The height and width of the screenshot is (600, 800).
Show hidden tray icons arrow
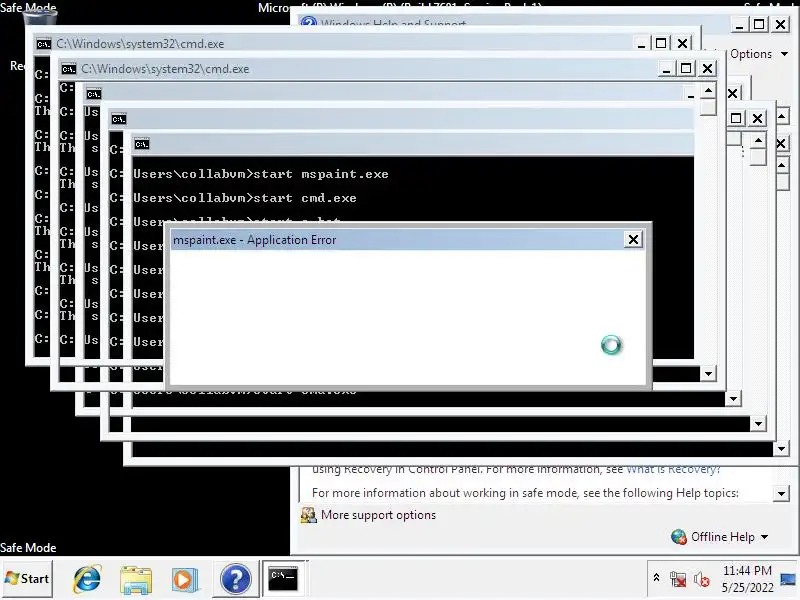[656, 578]
